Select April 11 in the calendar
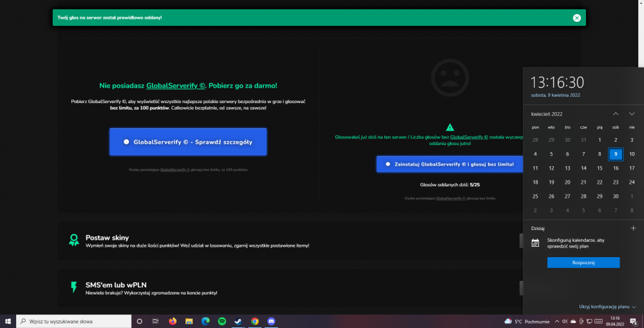The image size is (644, 328). coord(535,168)
